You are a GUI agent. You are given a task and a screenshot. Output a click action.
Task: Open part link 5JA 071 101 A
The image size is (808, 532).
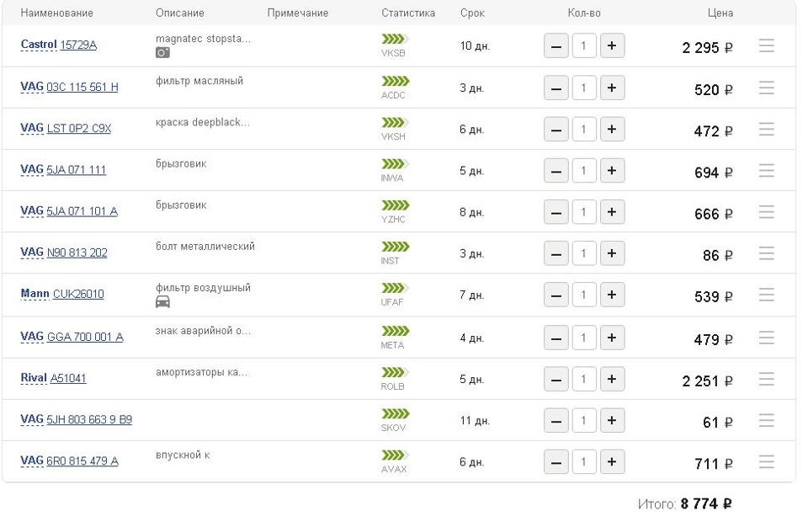[82, 211]
